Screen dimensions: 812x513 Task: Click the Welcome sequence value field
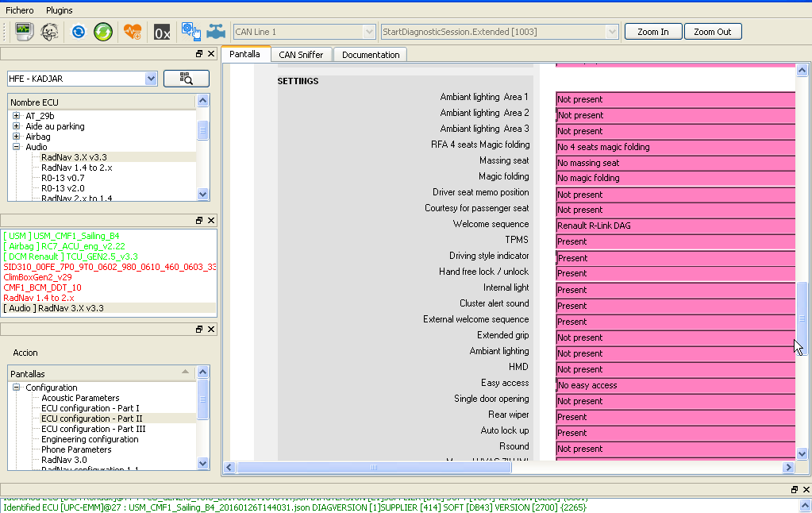[675, 226]
